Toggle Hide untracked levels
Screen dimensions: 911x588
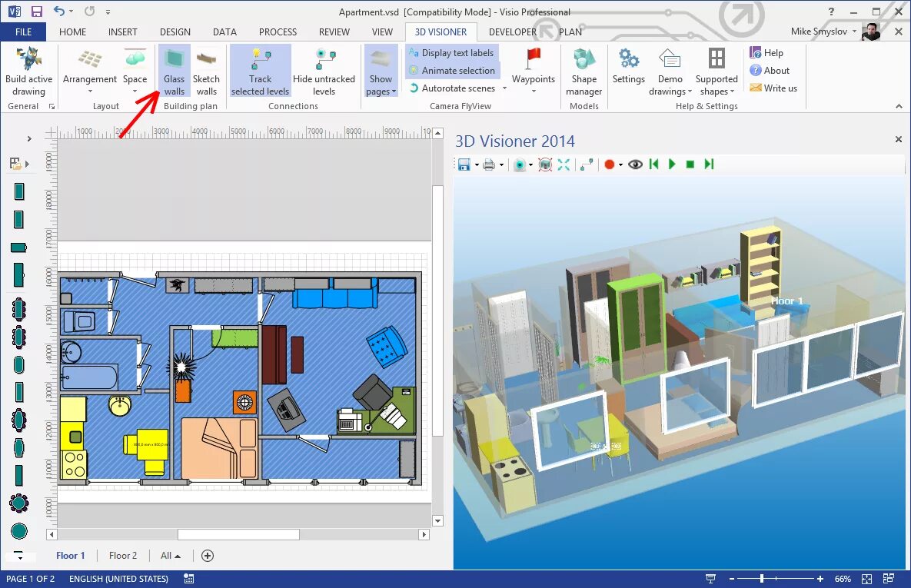tap(324, 71)
